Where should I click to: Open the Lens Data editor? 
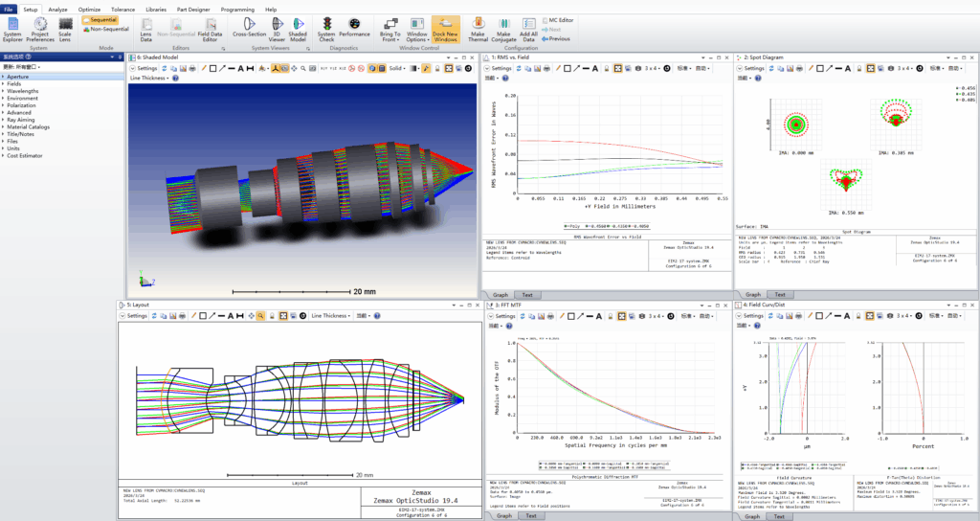click(x=146, y=28)
